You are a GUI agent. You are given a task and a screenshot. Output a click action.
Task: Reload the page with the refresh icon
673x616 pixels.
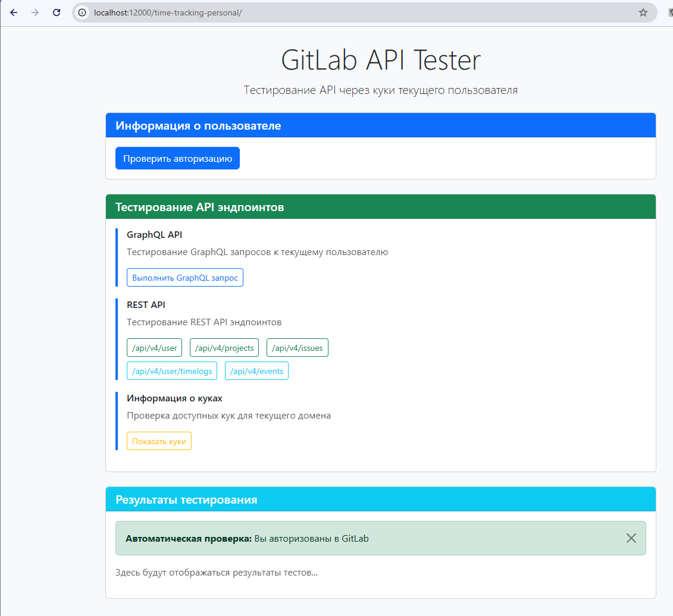(x=56, y=12)
